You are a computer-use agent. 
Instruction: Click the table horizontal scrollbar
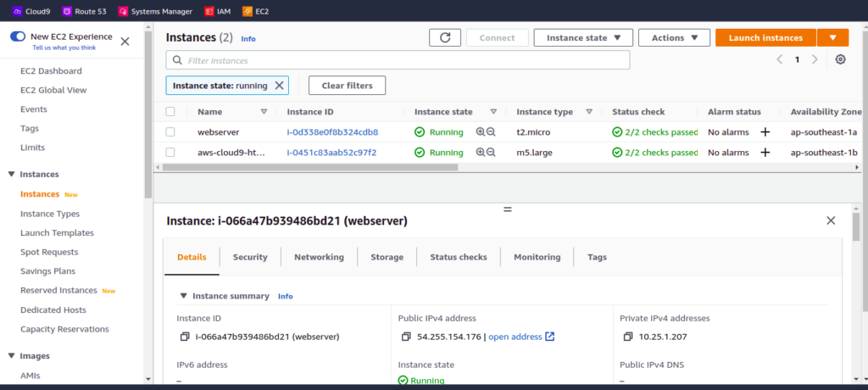coord(310,167)
